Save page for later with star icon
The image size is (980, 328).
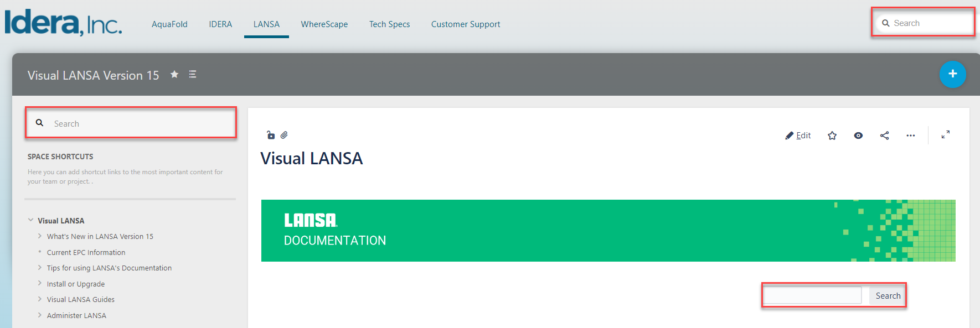(832, 136)
